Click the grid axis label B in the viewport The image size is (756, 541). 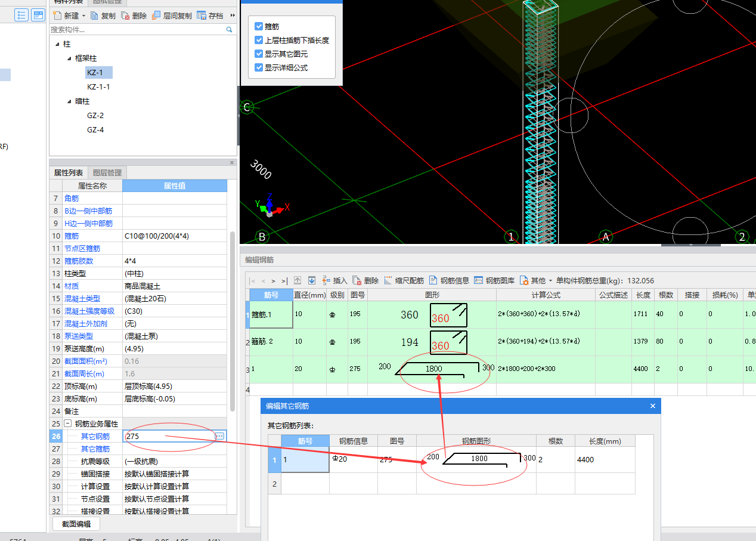[262, 237]
